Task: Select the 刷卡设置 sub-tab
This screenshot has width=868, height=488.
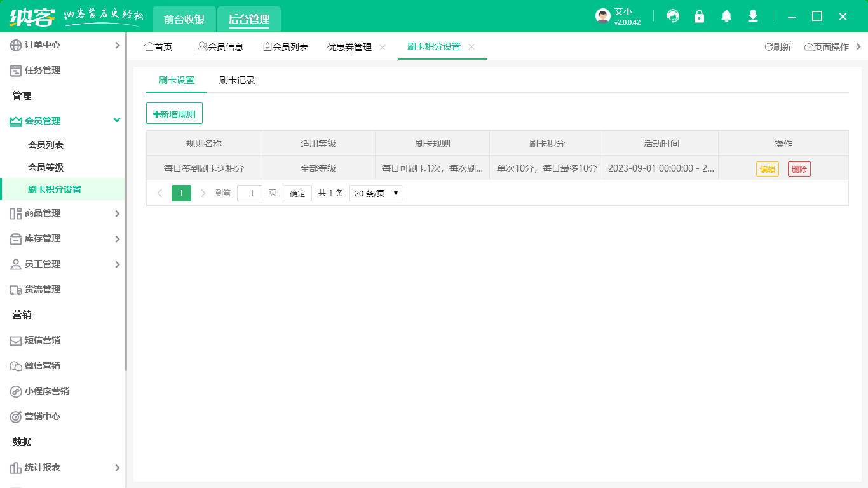Action: click(177, 80)
